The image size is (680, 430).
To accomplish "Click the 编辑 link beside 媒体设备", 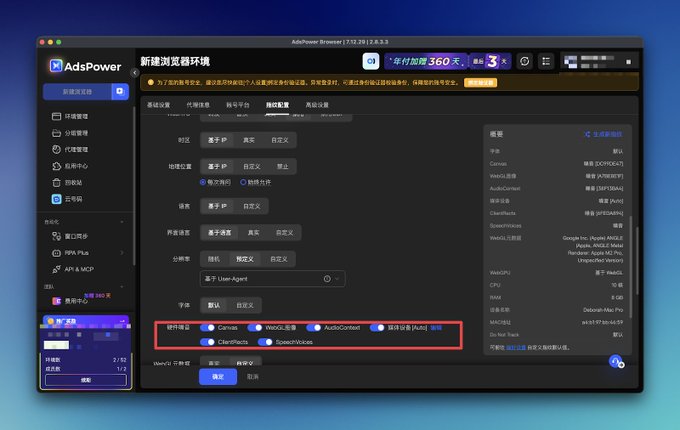I will point(436,328).
